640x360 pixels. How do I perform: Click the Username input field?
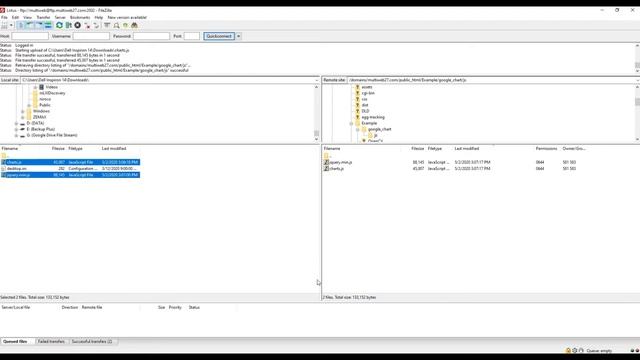[91, 36]
